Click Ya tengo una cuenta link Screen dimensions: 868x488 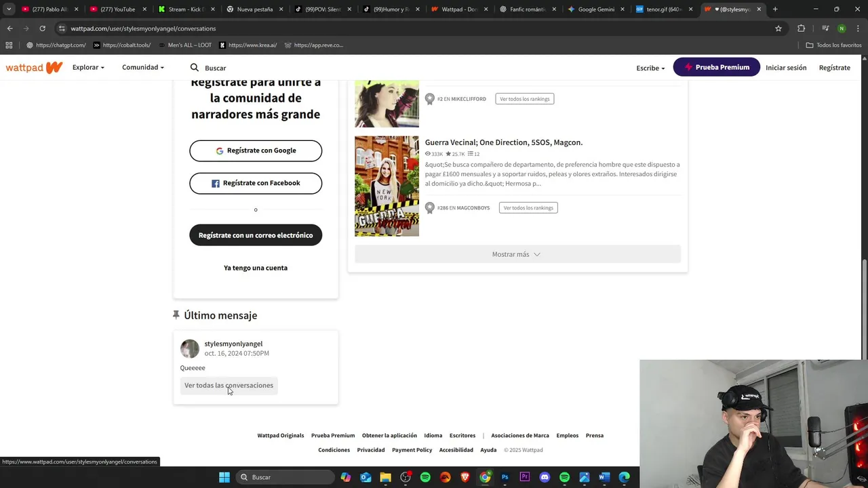pos(256,268)
